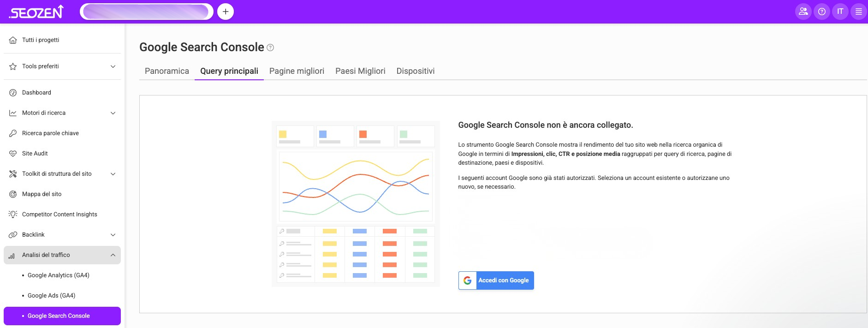Viewport: 868px width, 328px height.
Task: Click the bar chart icon of Analisi del traffico
Action: coord(12,256)
